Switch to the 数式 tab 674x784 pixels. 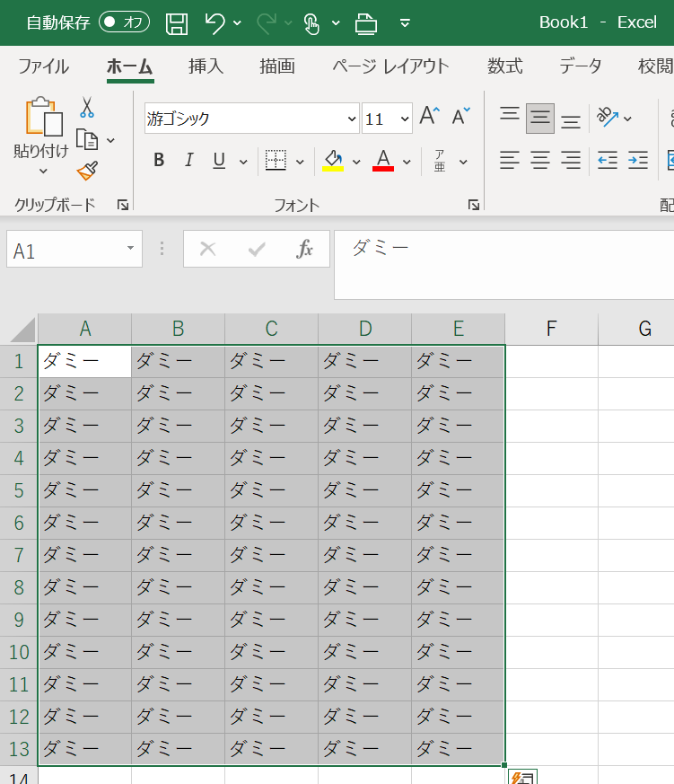tap(504, 66)
